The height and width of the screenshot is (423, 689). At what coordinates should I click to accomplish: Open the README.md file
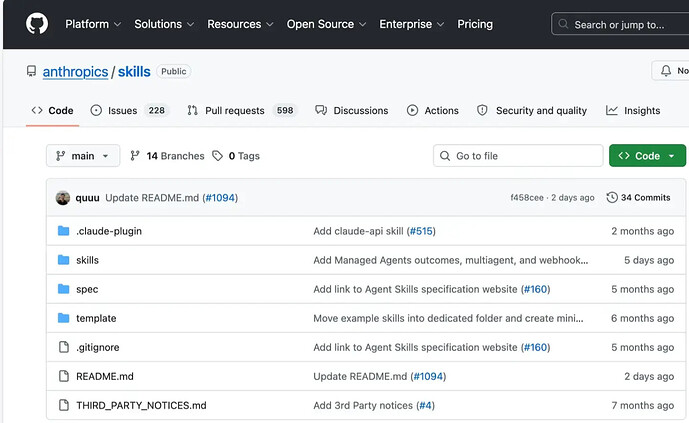pyautogui.click(x=105, y=376)
